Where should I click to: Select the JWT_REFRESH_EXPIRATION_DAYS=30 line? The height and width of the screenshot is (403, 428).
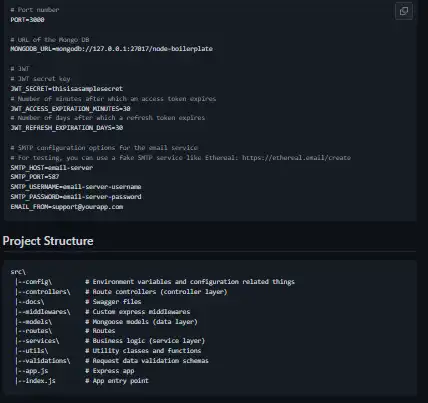67,128
